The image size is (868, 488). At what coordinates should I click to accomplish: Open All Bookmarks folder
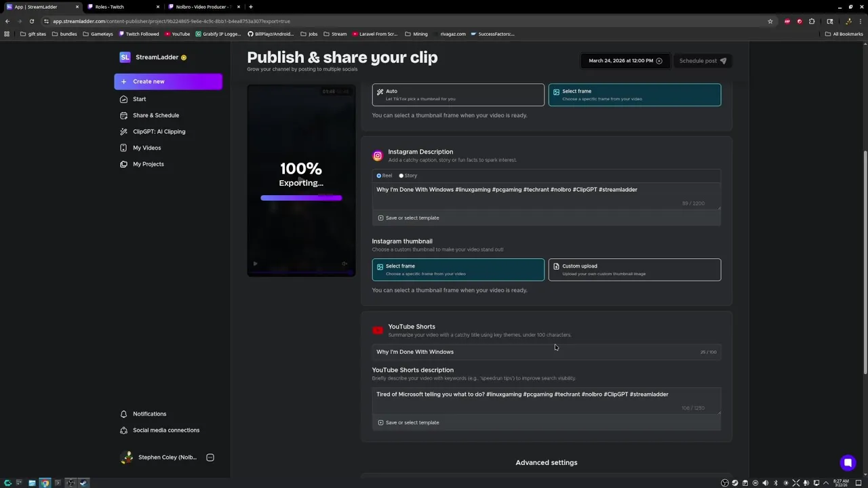point(844,34)
